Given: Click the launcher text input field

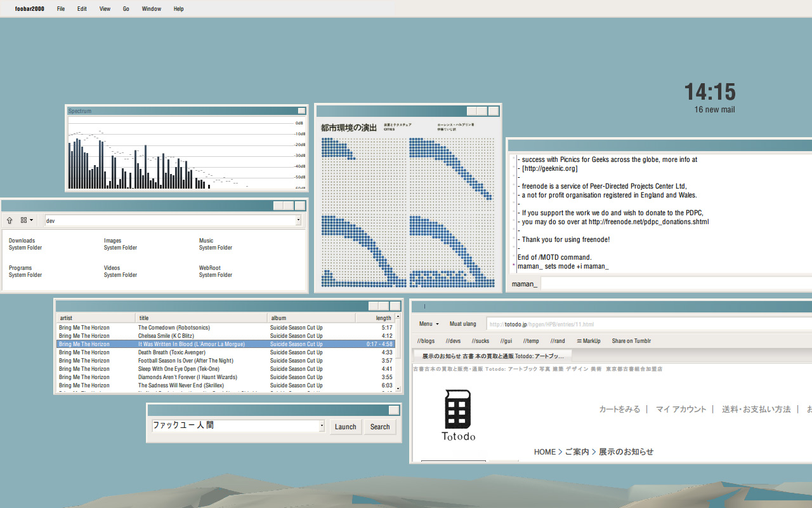Looking at the screenshot, I should [x=235, y=425].
